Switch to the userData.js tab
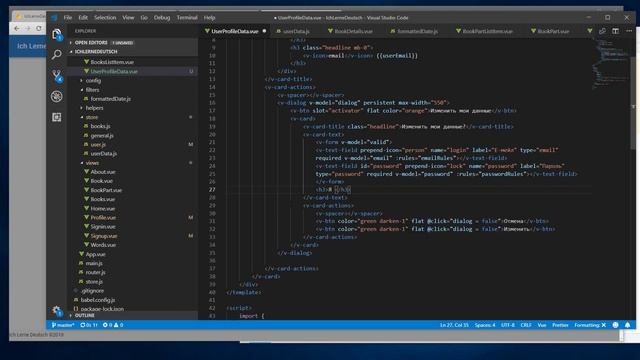The width and height of the screenshot is (640, 360). [x=296, y=31]
